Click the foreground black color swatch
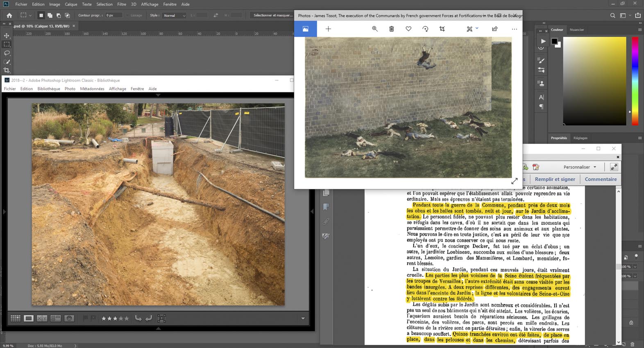This screenshot has height=348, width=644. tap(554, 41)
